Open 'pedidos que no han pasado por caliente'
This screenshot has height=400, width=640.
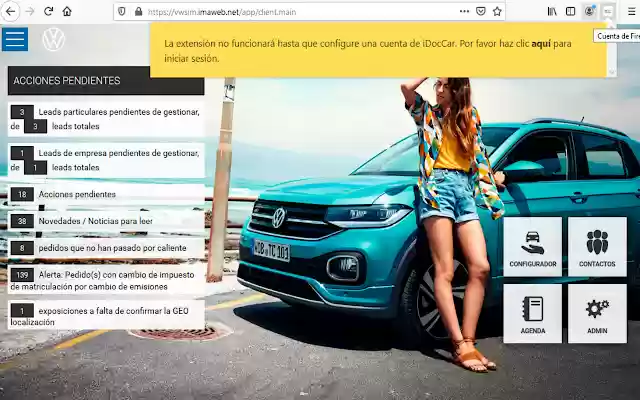(106, 248)
